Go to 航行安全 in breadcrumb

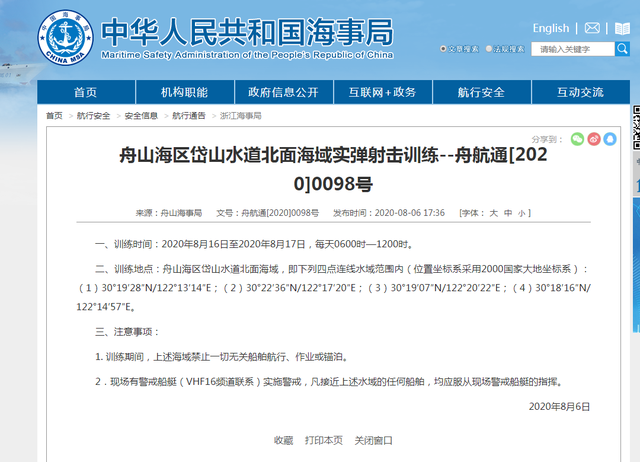pos(93,116)
